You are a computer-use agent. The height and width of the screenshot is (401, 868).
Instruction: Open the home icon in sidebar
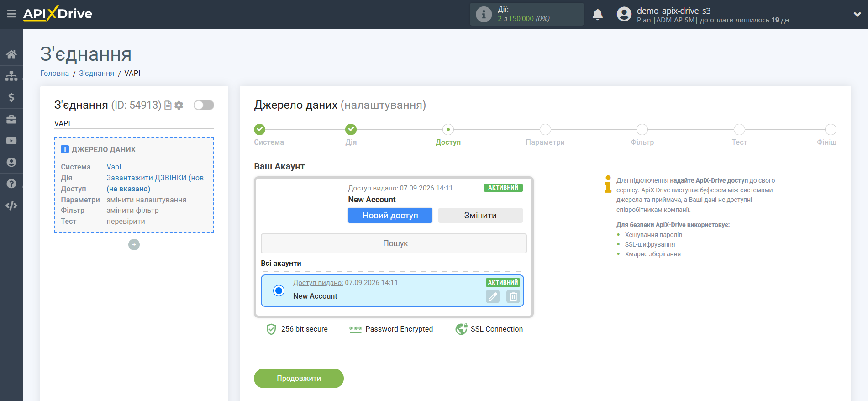coord(11,54)
